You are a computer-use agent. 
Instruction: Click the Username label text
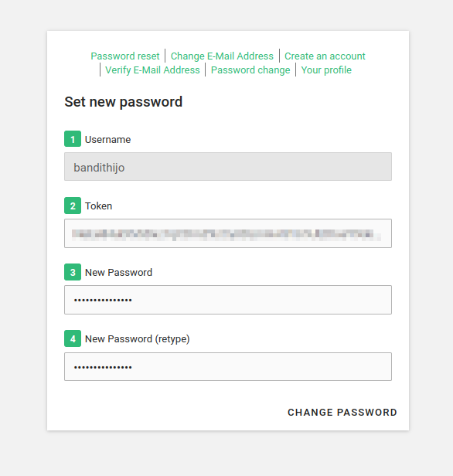(107, 140)
